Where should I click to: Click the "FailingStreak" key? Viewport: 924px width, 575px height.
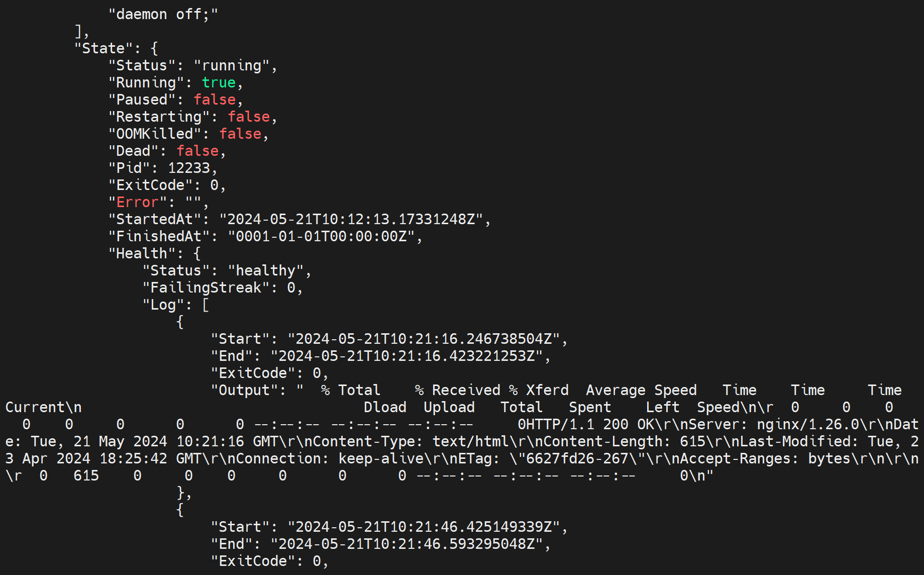pos(206,287)
